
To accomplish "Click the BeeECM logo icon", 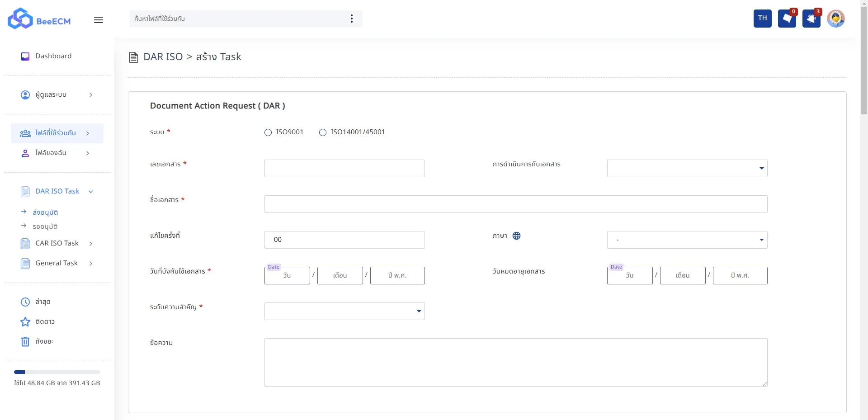I will click(20, 19).
